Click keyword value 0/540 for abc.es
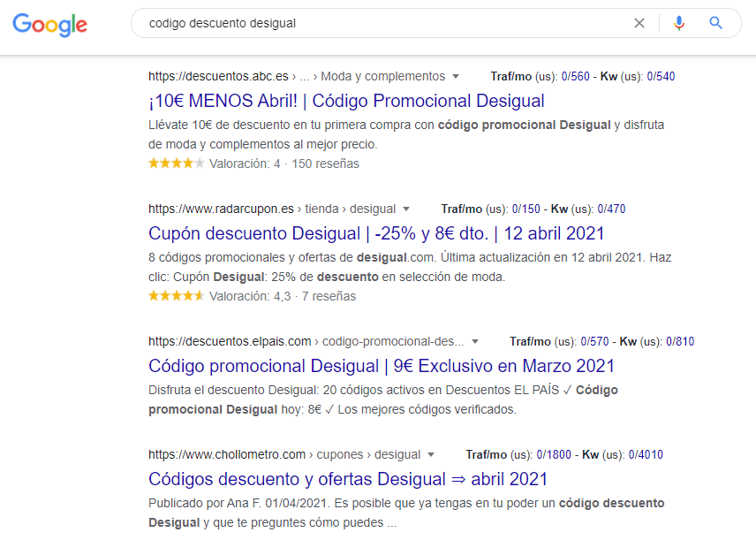 click(661, 76)
